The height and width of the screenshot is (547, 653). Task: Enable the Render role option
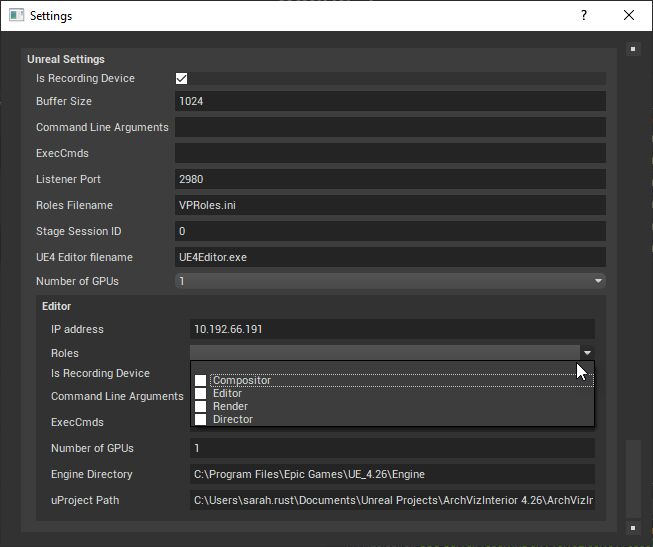coord(201,407)
